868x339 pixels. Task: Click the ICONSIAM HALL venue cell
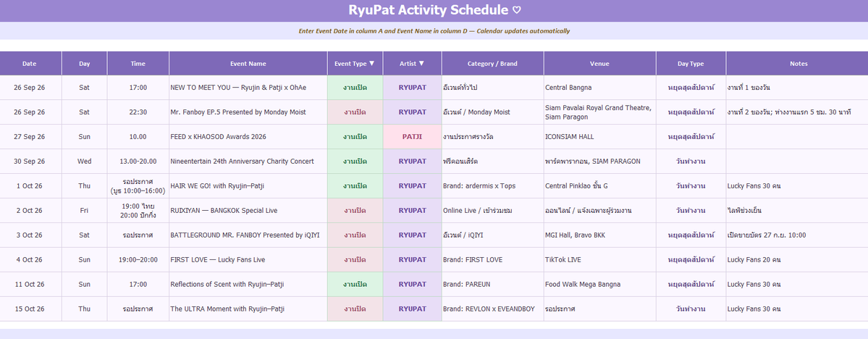(600, 137)
